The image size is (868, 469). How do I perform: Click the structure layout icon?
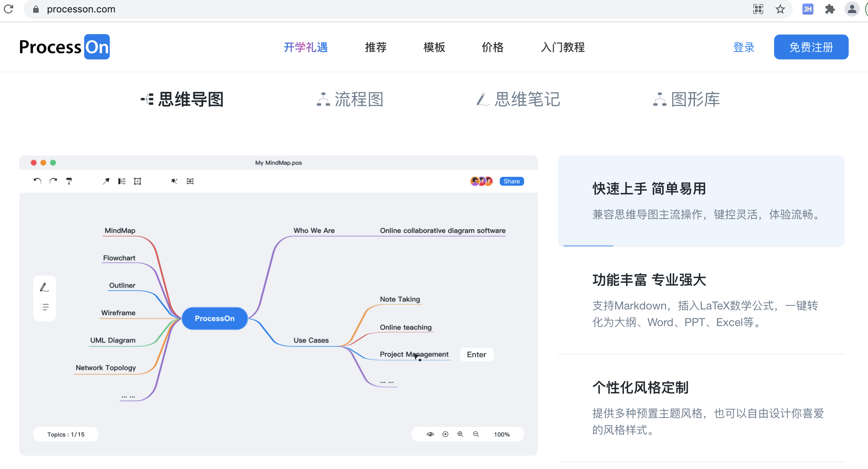[122, 181]
